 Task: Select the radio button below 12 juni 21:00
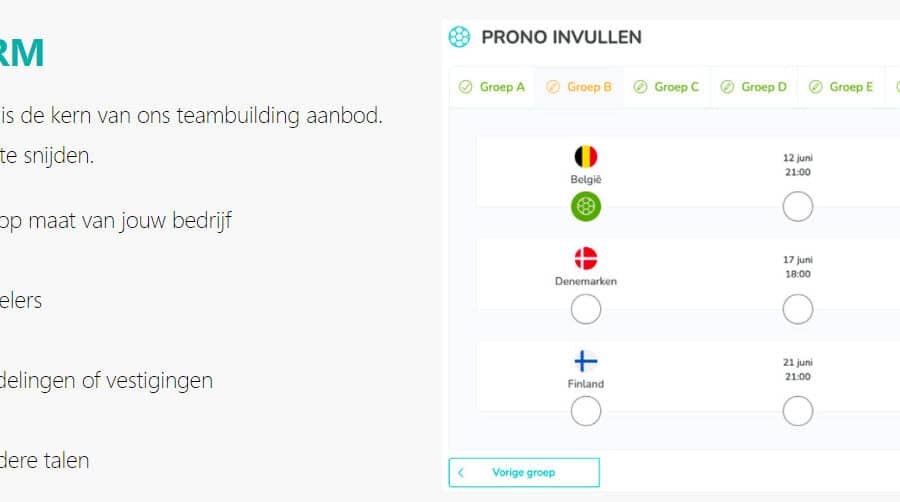click(x=798, y=207)
